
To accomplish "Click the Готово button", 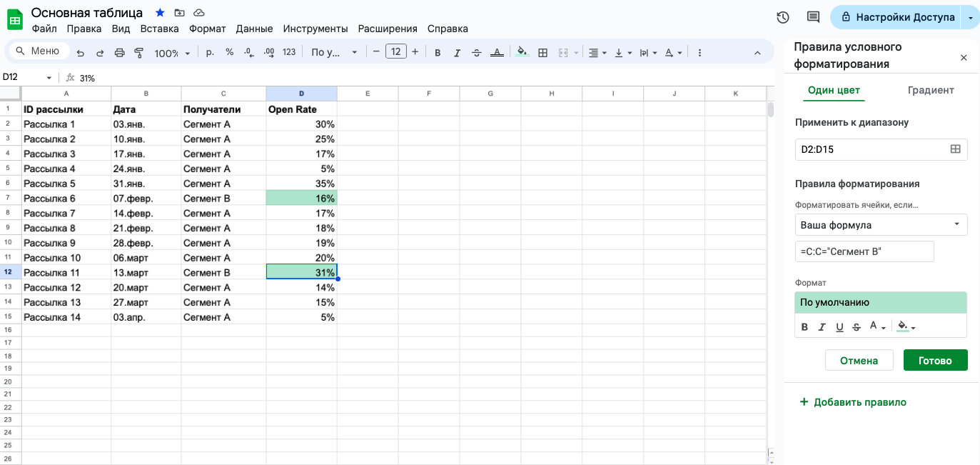I will tap(935, 360).
